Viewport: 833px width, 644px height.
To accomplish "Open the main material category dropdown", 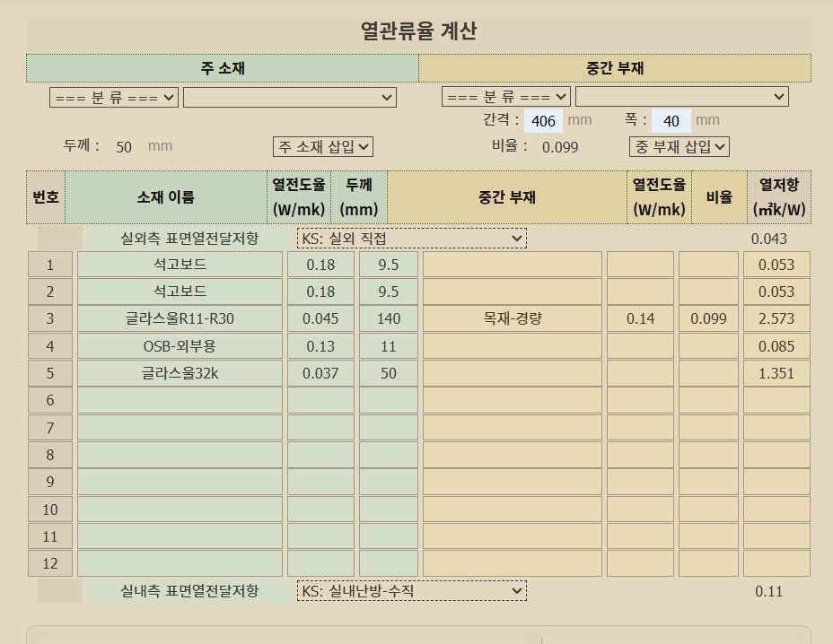I will pyautogui.click(x=114, y=97).
